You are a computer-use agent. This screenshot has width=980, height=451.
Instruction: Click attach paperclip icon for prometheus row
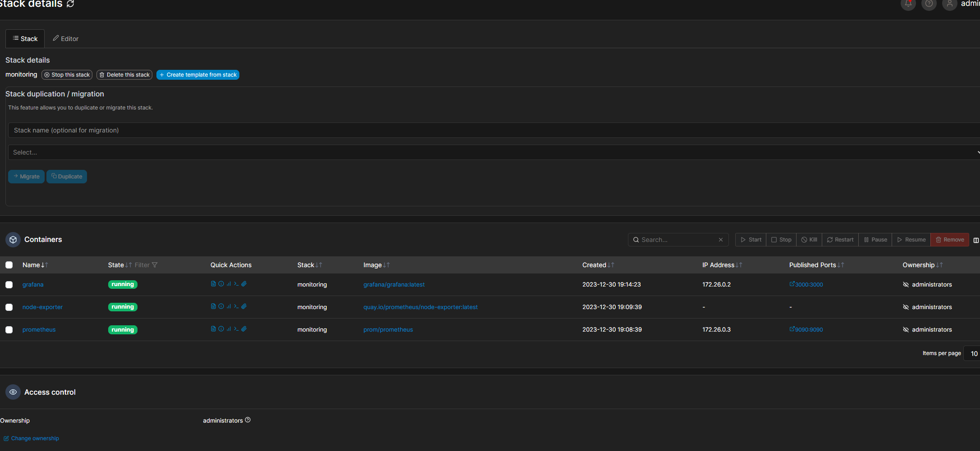[244, 329]
